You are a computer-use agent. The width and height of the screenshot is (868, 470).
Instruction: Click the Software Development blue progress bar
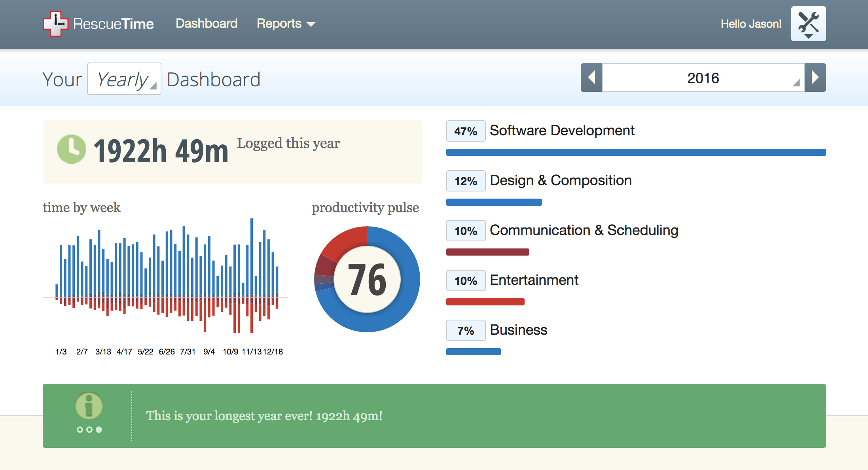(x=636, y=152)
